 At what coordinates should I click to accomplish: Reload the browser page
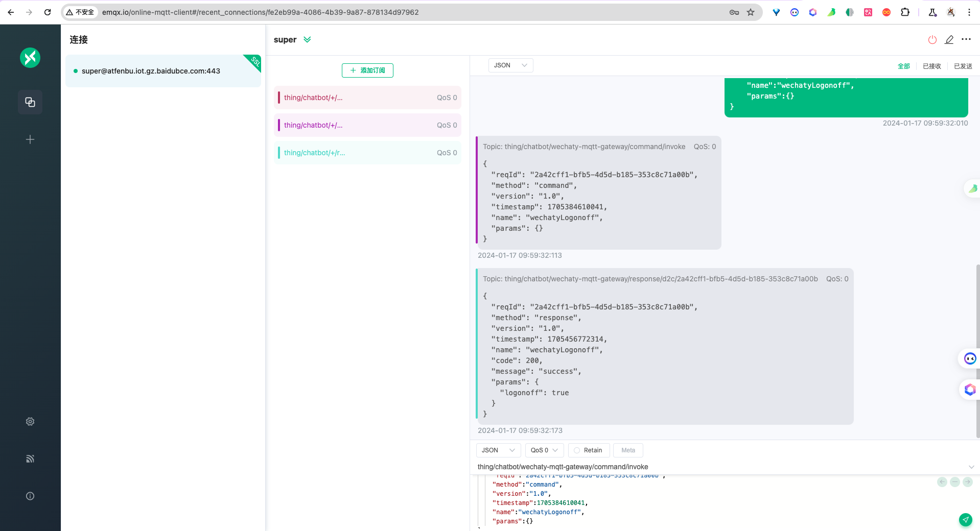[x=48, y=12]
